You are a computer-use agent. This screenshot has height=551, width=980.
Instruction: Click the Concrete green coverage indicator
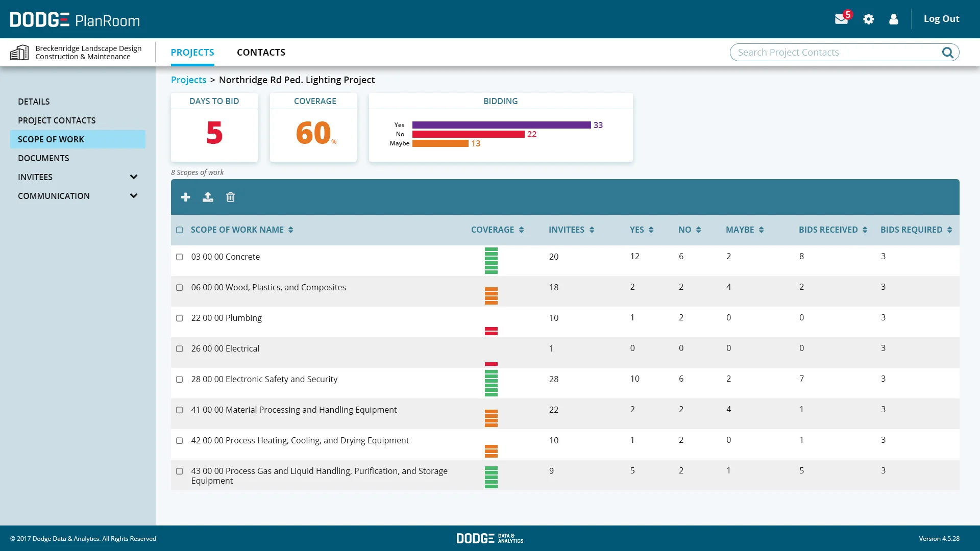coord(491,260)
